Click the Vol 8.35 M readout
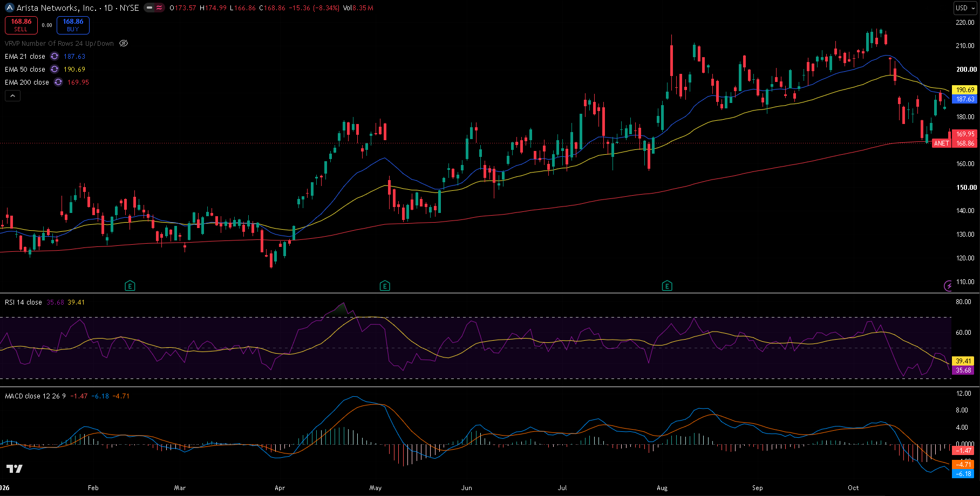This screenshot has height=496, width=980. click(358, 8)
